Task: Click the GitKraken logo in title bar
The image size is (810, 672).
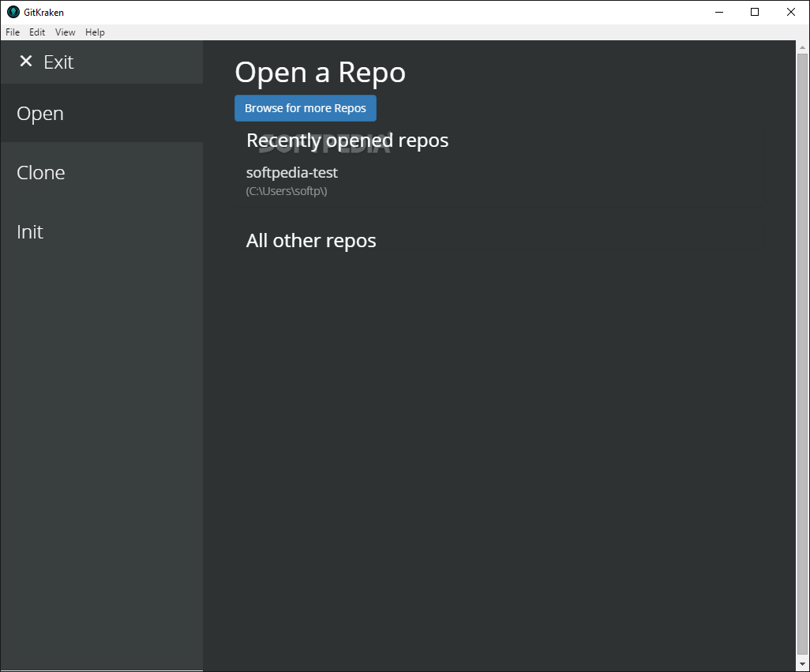Action: point(13,12)
